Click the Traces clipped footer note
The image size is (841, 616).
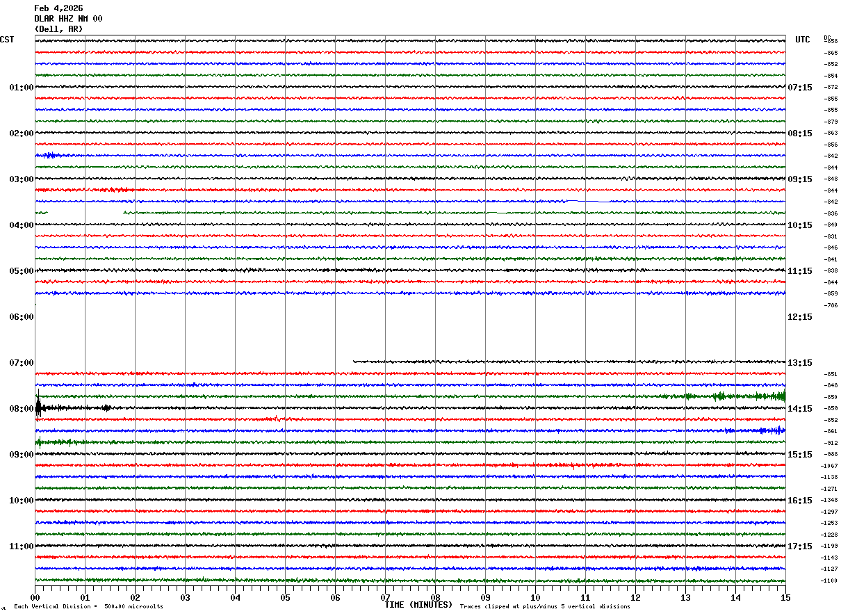[545, 607]
